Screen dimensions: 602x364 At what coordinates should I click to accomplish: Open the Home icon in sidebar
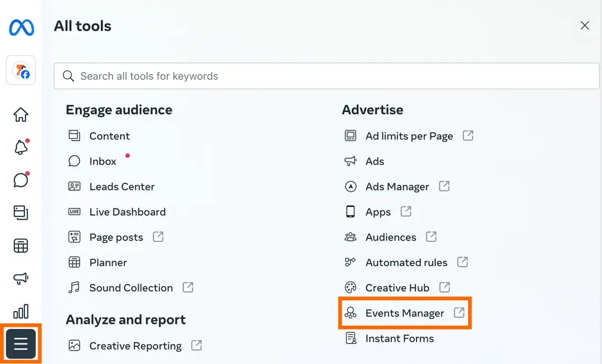[x=21, y=114]
